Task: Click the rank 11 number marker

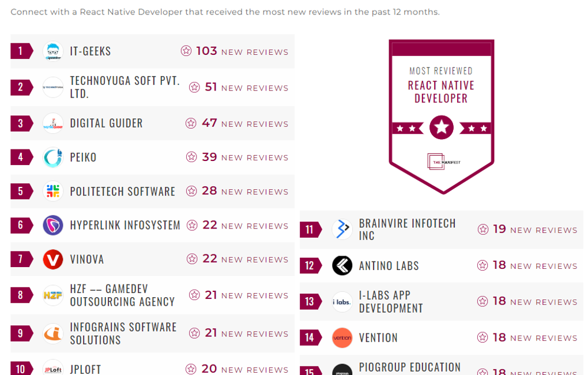Action: 310,230
